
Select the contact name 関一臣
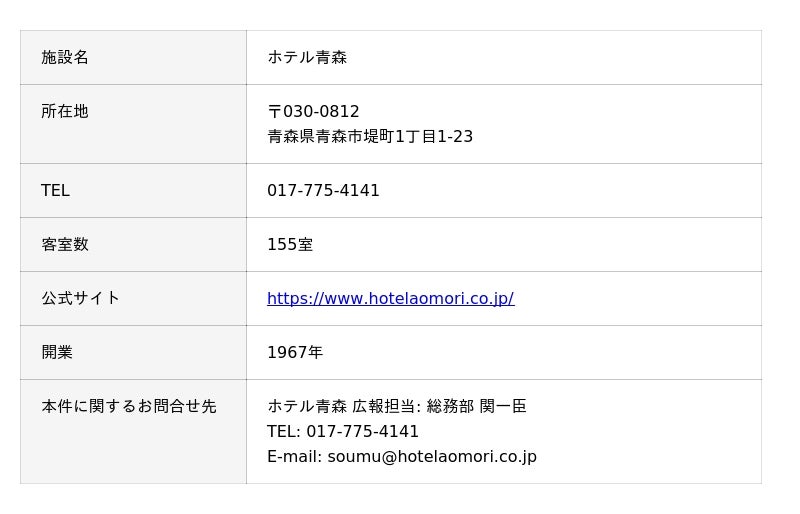(x=503, y=406)
